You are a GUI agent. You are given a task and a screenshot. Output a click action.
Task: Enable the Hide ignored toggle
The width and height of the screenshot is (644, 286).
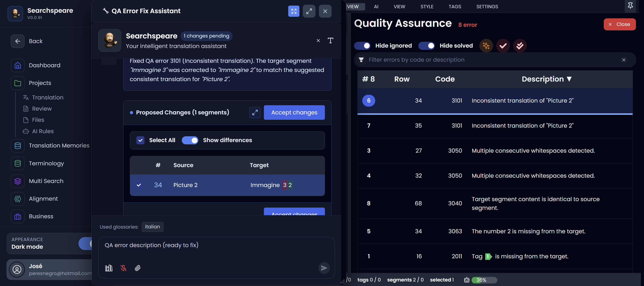362,46
